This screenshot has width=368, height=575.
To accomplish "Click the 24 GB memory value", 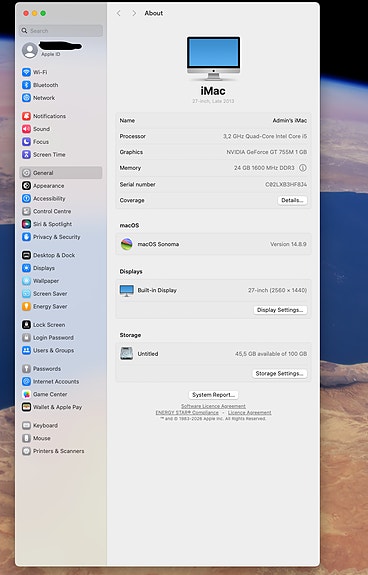I will pos(264,168).
